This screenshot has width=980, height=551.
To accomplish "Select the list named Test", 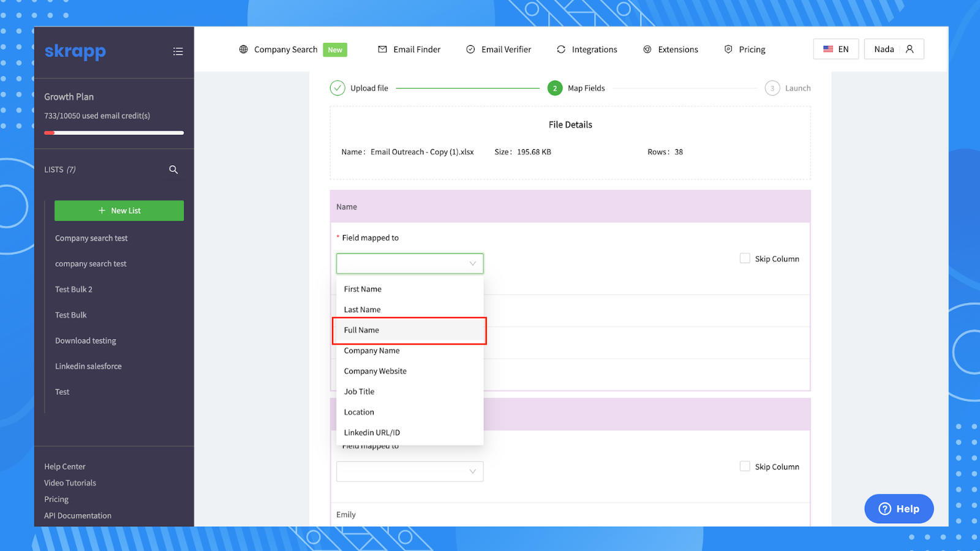I will (x=62, y=392).
